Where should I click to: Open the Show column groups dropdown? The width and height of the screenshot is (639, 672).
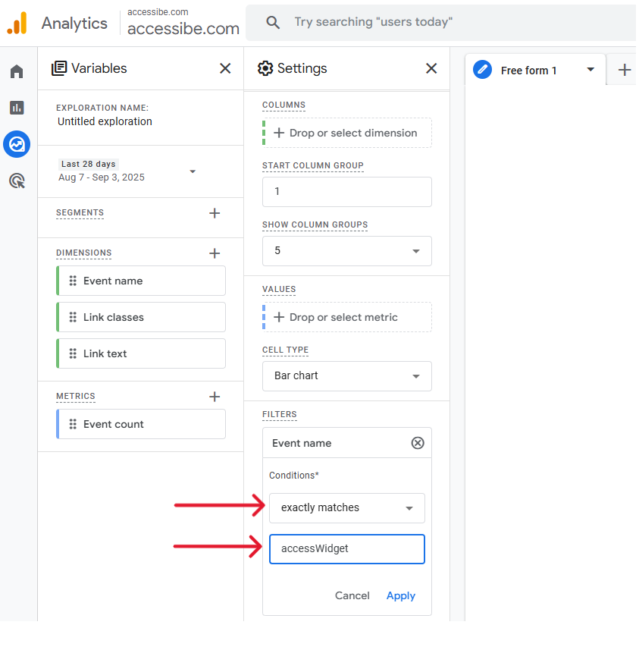347,251
